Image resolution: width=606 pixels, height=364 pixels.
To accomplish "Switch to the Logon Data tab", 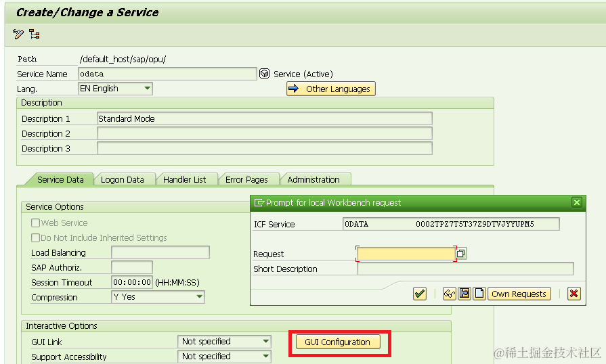I will tap(123, 179).
